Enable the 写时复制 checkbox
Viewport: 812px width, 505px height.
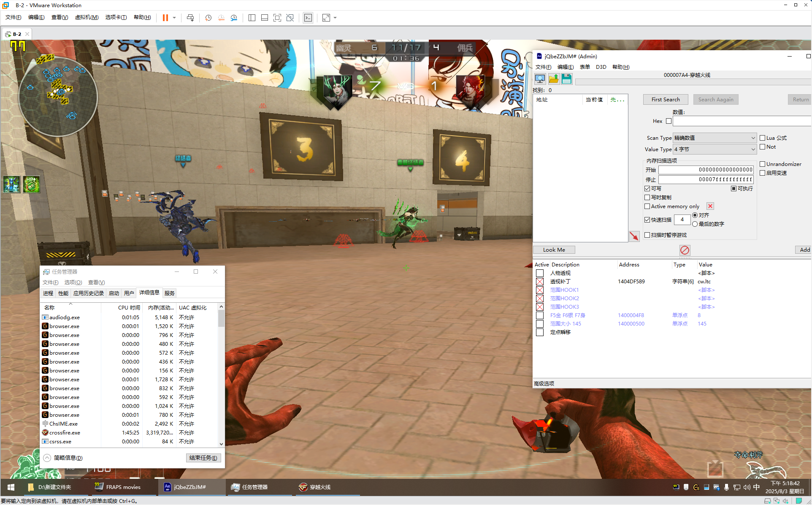pos(647,198)
